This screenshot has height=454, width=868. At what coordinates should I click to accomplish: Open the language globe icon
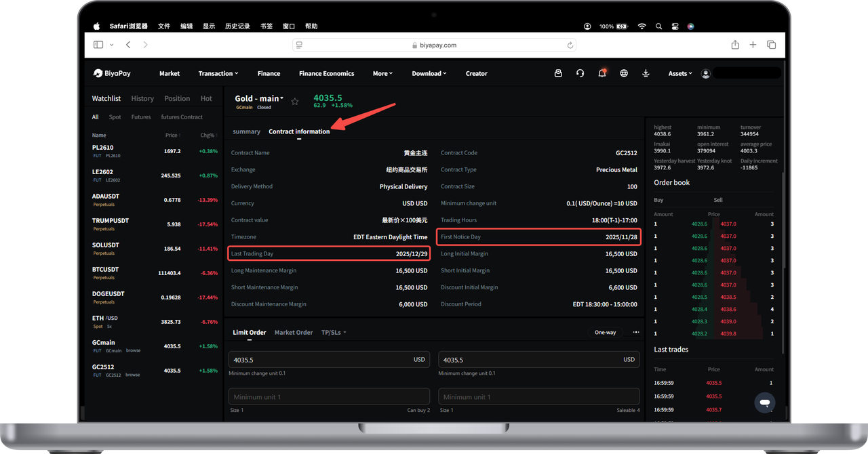624,73
